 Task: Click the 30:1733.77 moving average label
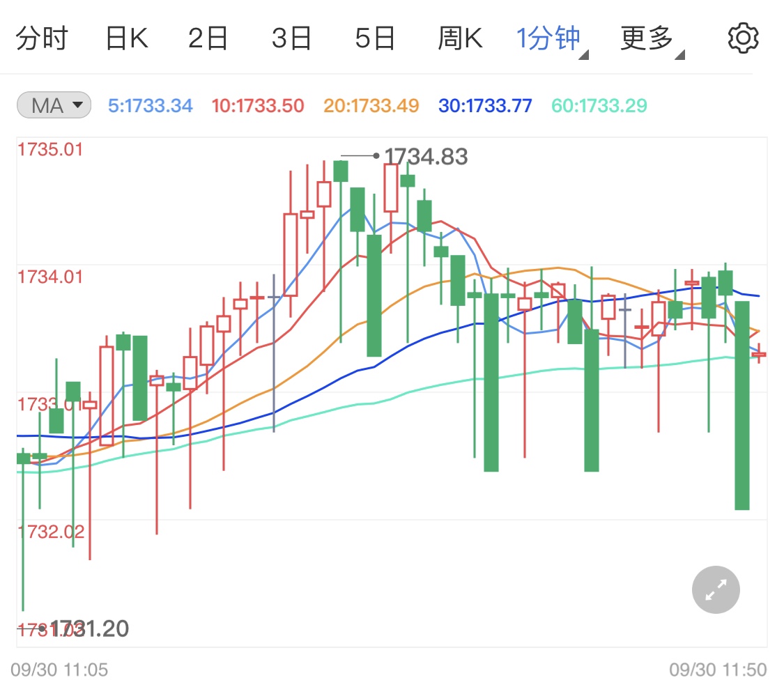point(484,105)
